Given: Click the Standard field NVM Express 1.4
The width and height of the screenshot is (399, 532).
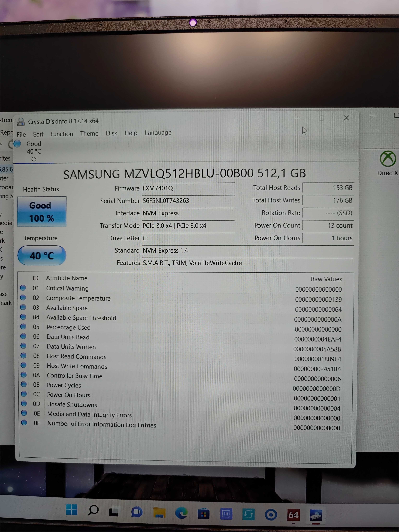Looking at the screenshot, I should [x=248, y=251].
